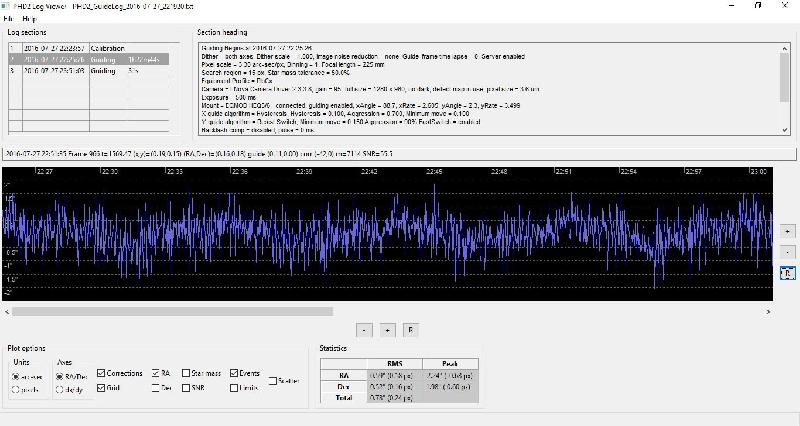This screenshot has height=426, width=800.
Task: Click horizontal reset R button below graph
Action: pos(411,330)
